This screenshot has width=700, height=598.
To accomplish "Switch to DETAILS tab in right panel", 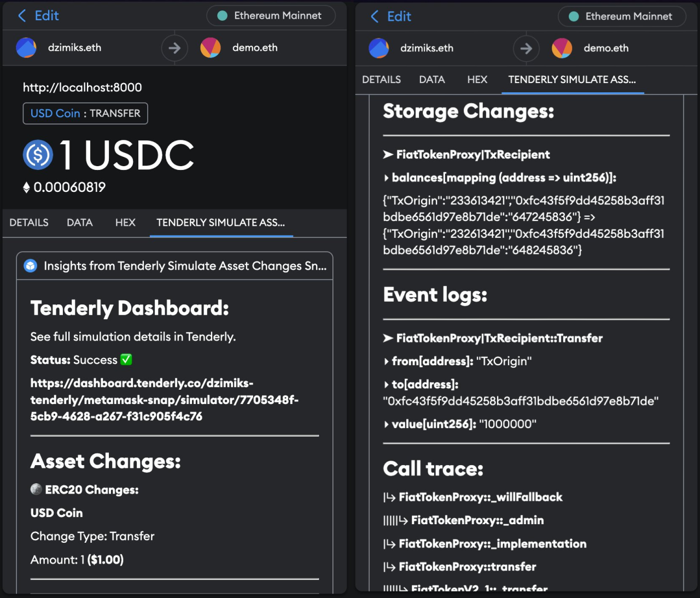I will [x=381, y=80].
